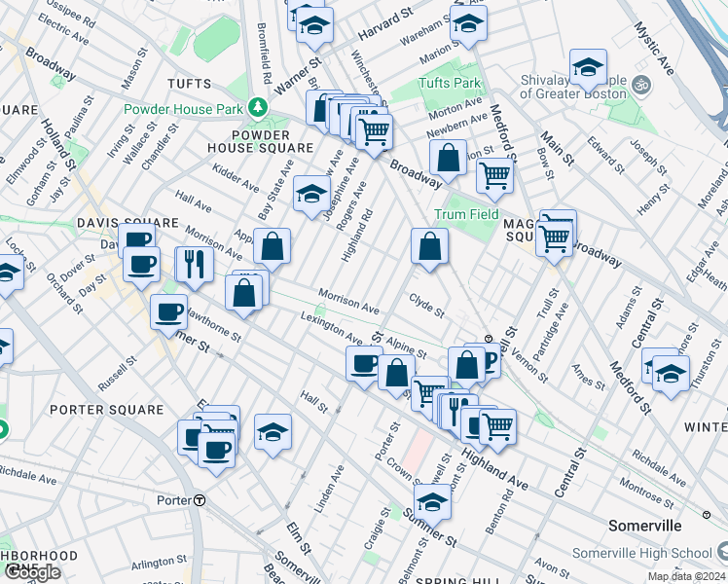Select the Trum Field label

coord(466,214)
